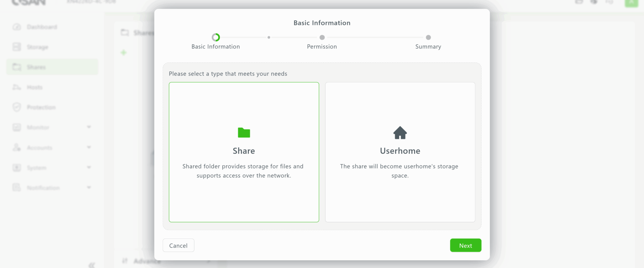
Task: Jump to the Permission step
Action: [322, 38]
